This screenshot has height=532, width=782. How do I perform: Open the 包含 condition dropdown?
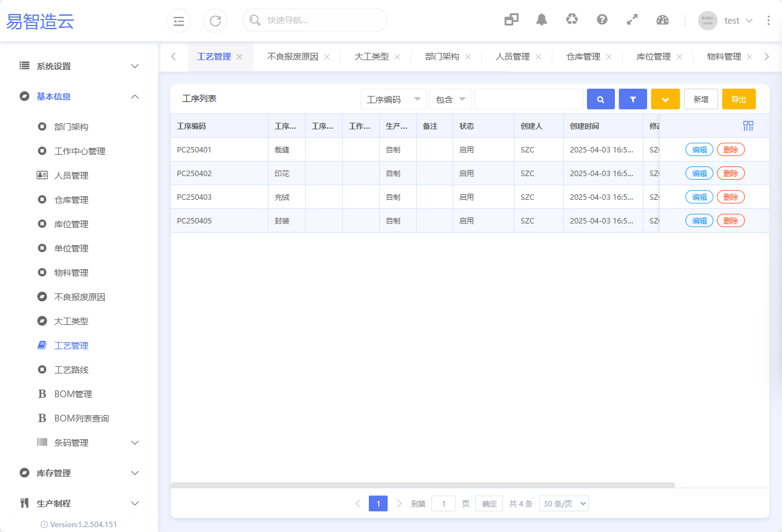pyautogui.click(x=450, y=99)
